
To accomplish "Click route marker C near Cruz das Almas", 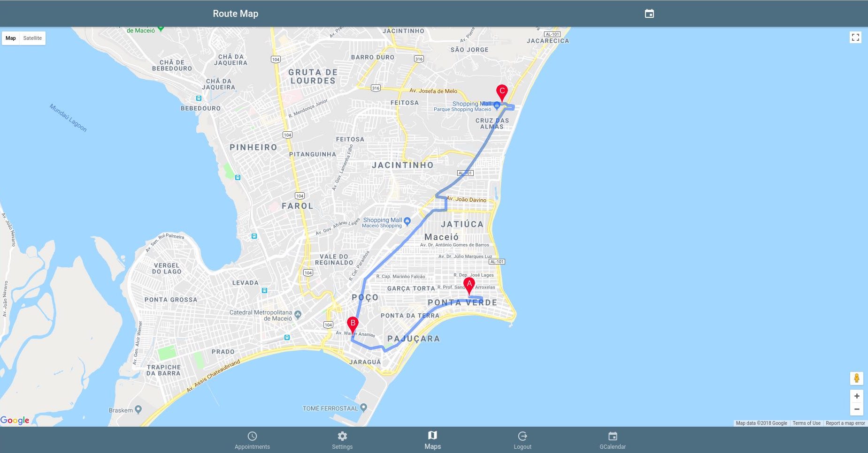I will pyautogui.click(x=502, y=93).
